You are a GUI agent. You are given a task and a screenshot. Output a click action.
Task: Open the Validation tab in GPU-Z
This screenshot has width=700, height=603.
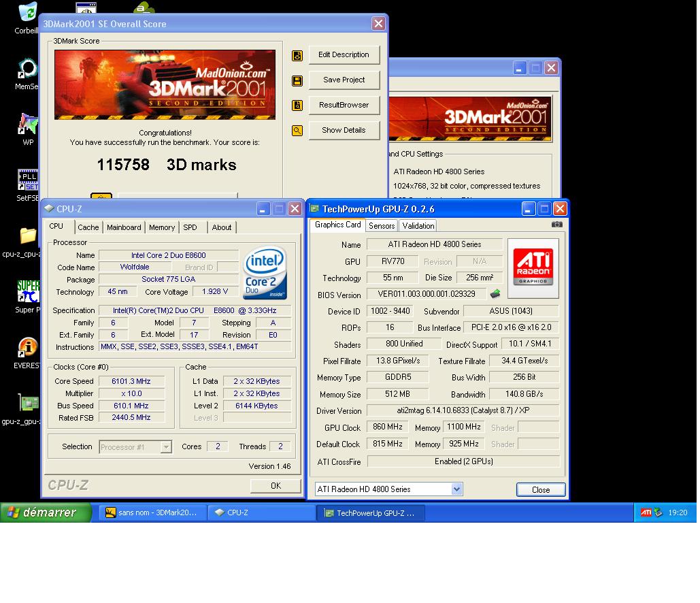[418, 226]
